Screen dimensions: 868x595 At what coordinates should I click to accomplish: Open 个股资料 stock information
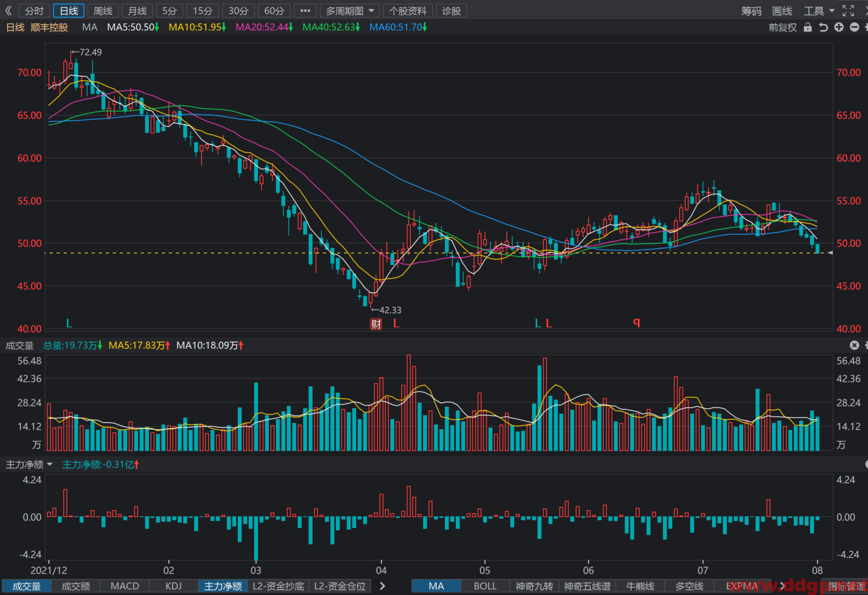pyautogui.click(x=408, y=10)
